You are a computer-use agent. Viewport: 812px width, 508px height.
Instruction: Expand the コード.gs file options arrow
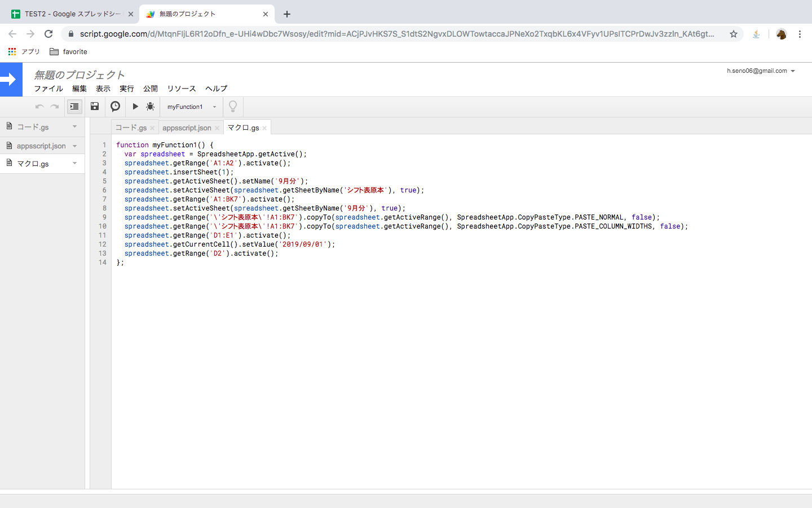click(75, 126)
